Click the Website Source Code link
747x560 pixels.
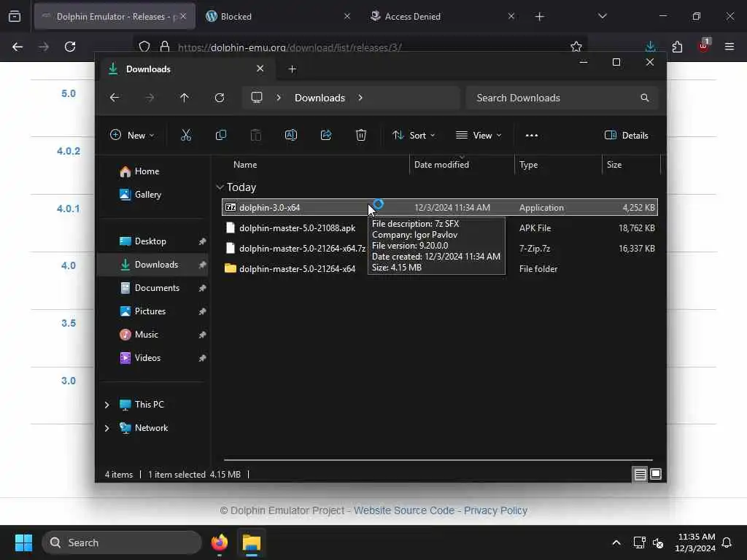coord(403,510)
